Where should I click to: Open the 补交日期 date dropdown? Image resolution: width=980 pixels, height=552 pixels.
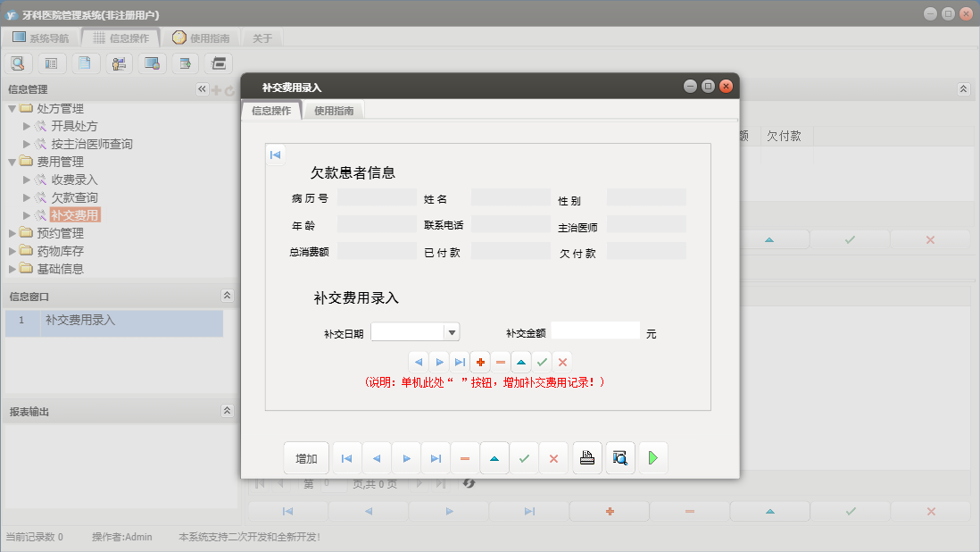453,331
